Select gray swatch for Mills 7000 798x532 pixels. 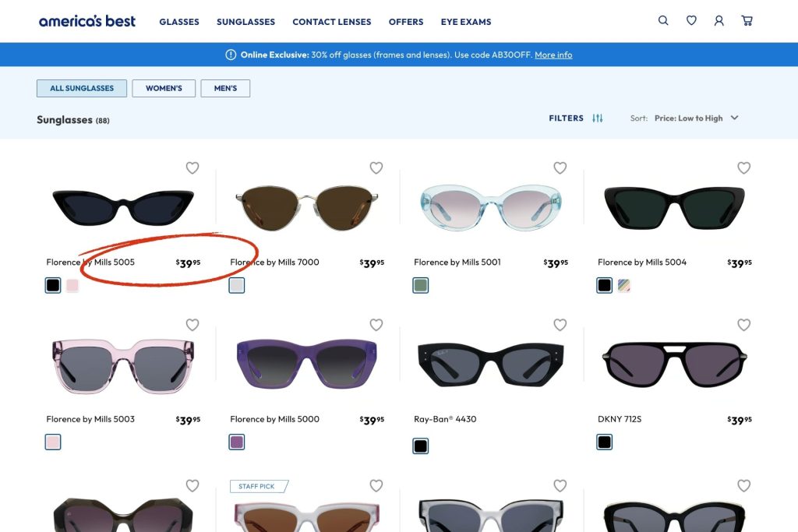pyautogui.click(x=237, y=285)
